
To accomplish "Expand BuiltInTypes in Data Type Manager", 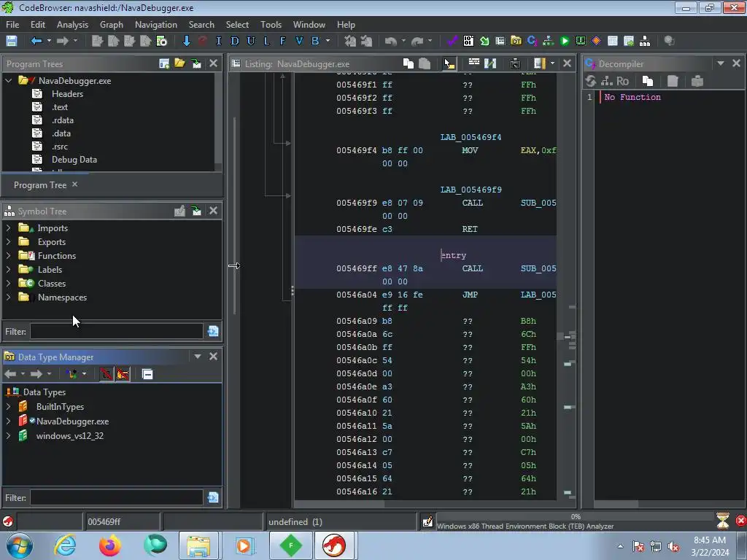I will (x=8, y=407).
